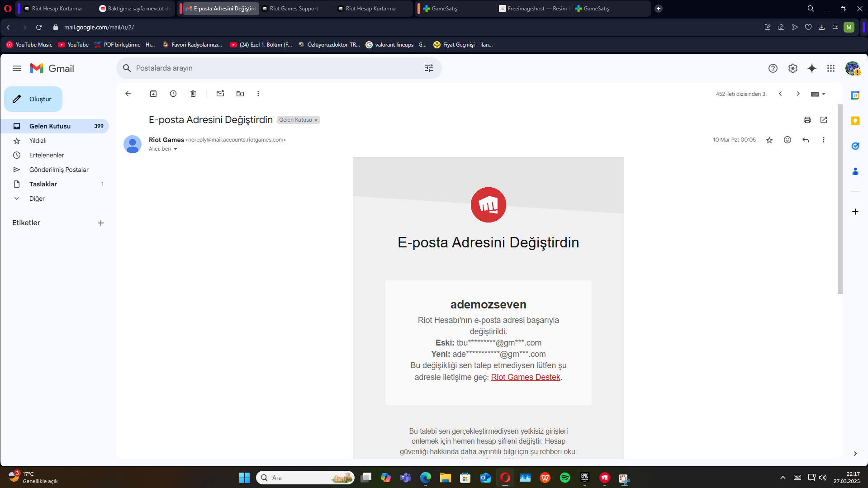Viewport: 868px width, 488px height.
Task: Open browser downloads icon
Action: coord(822,27)
